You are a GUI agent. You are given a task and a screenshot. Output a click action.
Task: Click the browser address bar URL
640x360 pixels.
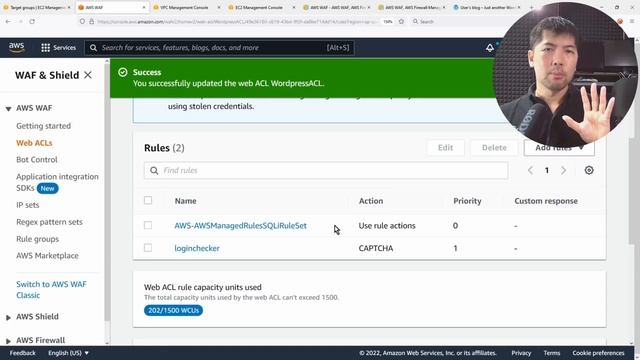coord(237,21)
